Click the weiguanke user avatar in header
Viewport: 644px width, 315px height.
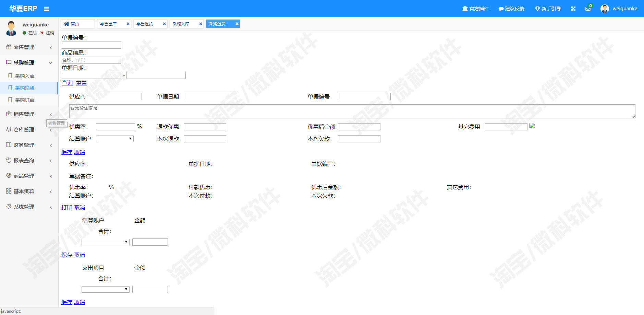coord(605,9)
